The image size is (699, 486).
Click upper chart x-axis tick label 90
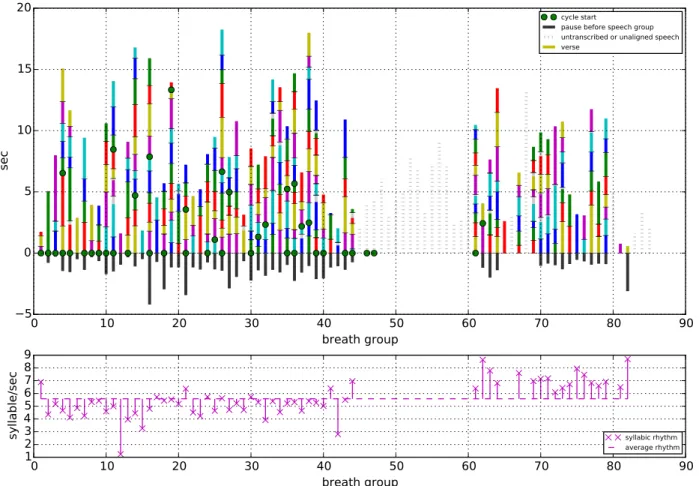(x=686, y=324)
